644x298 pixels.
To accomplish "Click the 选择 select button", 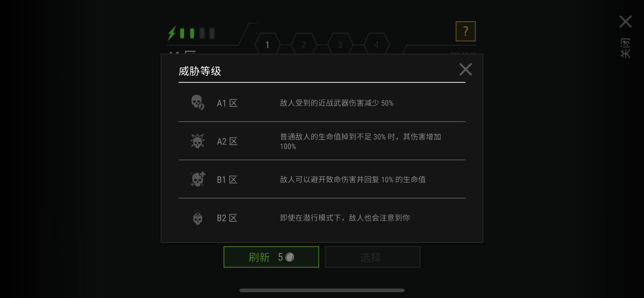I will click(373, 257).
